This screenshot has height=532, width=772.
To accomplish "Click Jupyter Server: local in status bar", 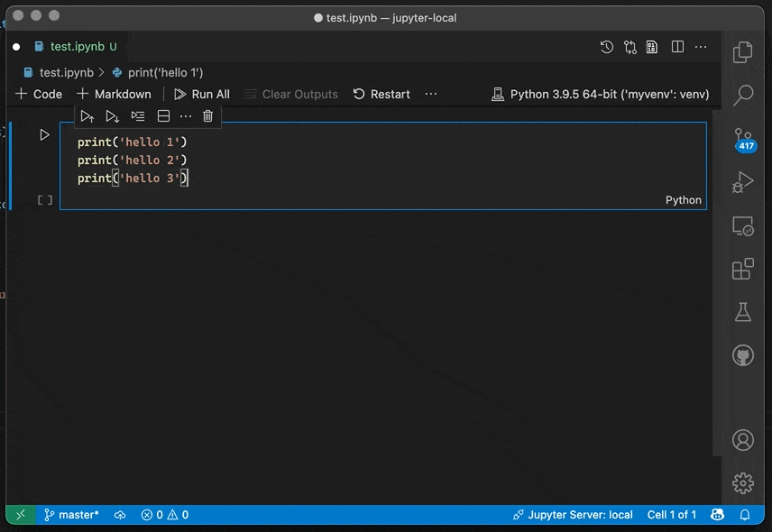I will tap(573, 515).
